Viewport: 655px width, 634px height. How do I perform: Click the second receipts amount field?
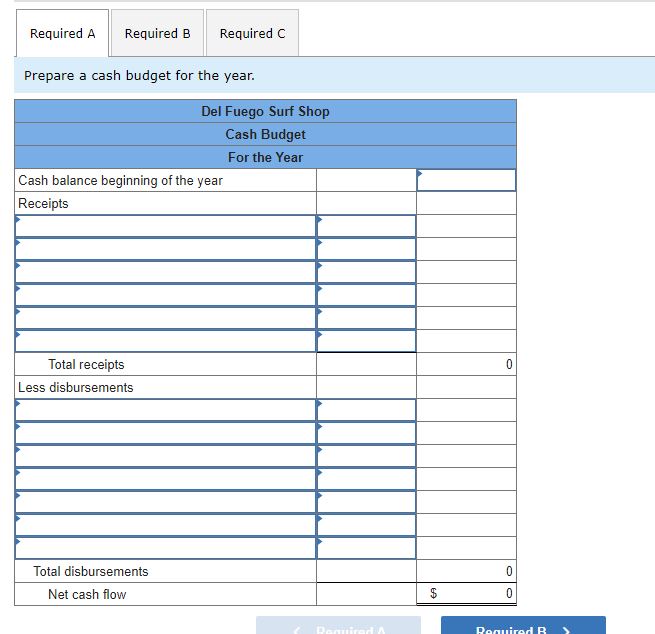(366, 249)
